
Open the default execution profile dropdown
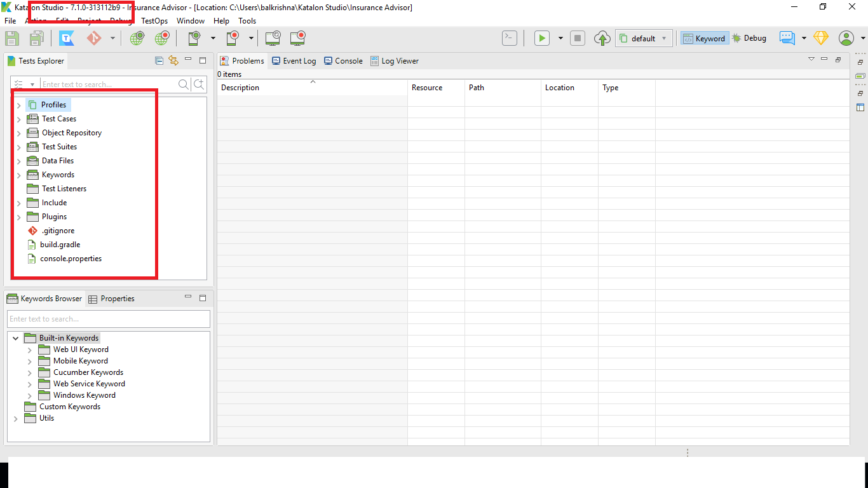tap(644, 38)
